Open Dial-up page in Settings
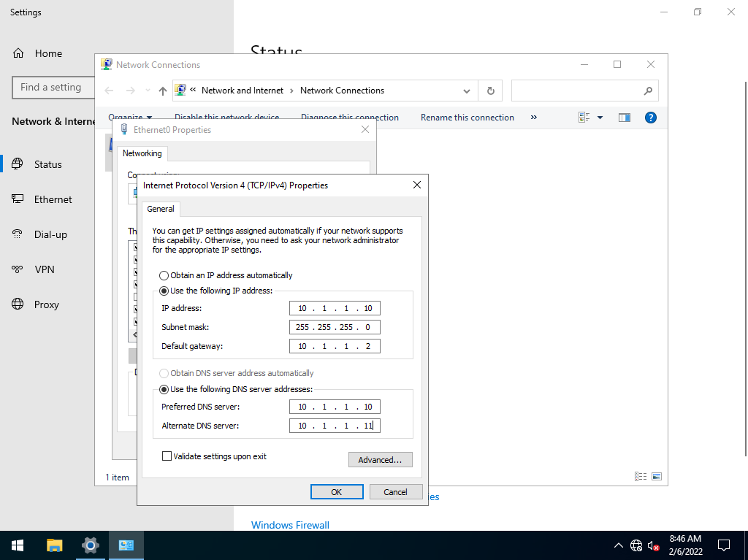Viewport: 748px width, 560px height. pos(47,234)
